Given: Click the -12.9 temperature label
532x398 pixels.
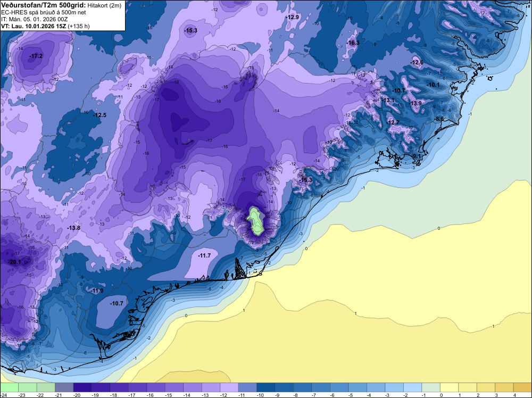Looking at the screenshot, I should click(x=292, y=17).
